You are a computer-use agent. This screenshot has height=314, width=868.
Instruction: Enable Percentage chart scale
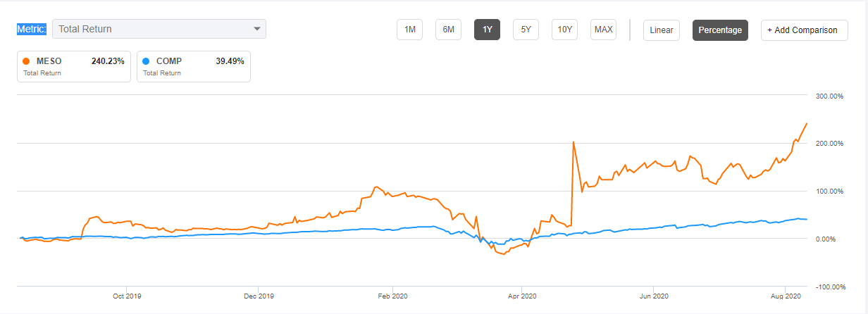(x=720, y=30)
